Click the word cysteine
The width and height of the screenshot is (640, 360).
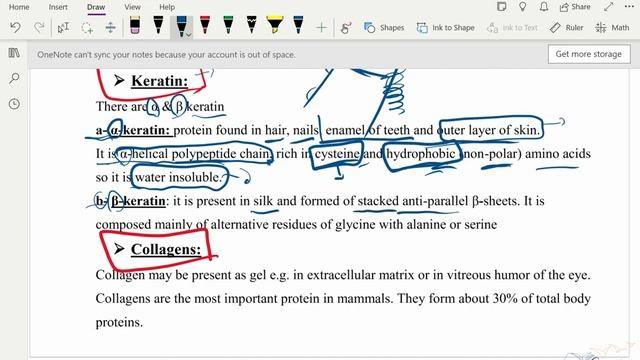(x=337, y=154)
